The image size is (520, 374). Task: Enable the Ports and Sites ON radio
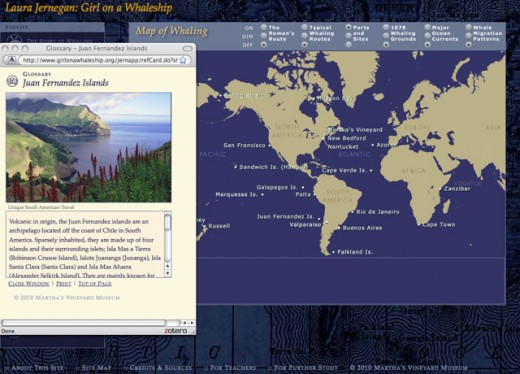pyautogui.click(x=348, y=27)
